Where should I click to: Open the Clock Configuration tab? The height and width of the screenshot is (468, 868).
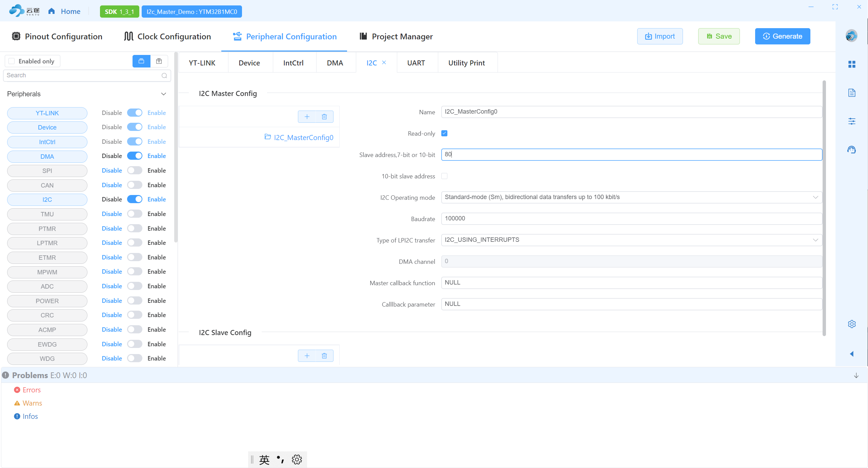click(167, 36)
